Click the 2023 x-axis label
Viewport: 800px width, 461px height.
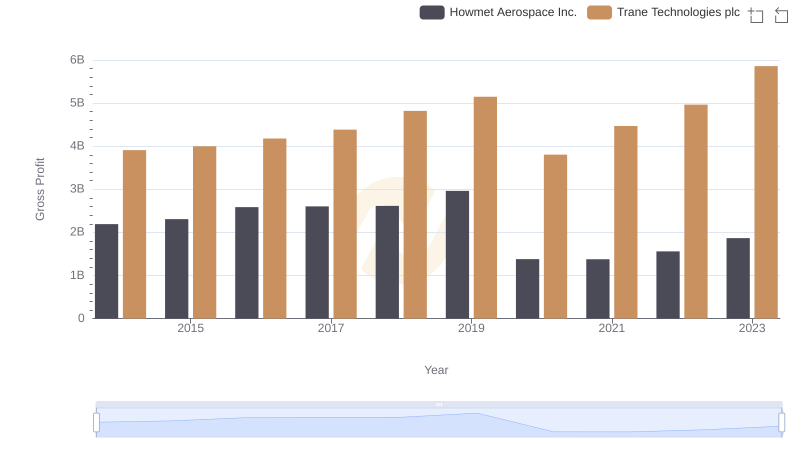pyautogui.click(x=752, y=328)
